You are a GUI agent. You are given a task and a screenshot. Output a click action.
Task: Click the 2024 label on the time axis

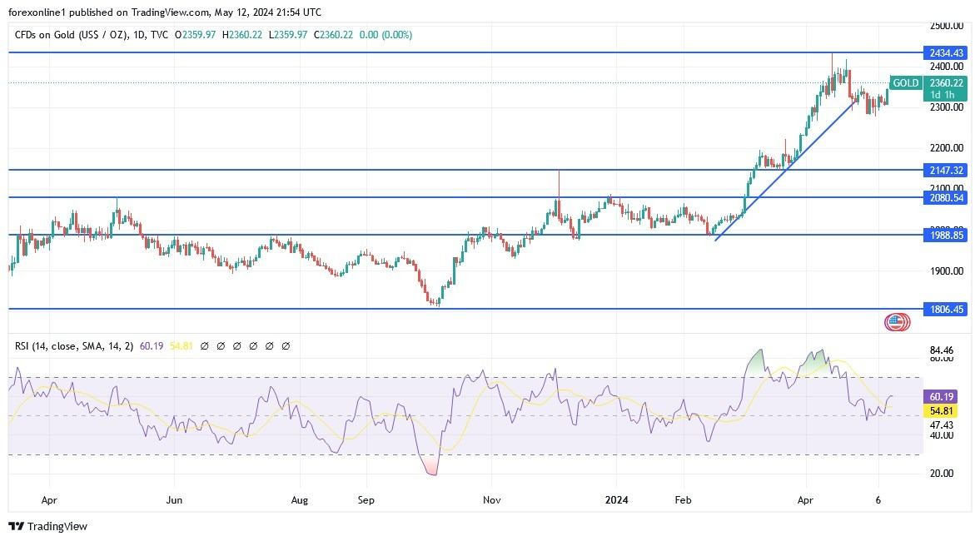point(615,500)
